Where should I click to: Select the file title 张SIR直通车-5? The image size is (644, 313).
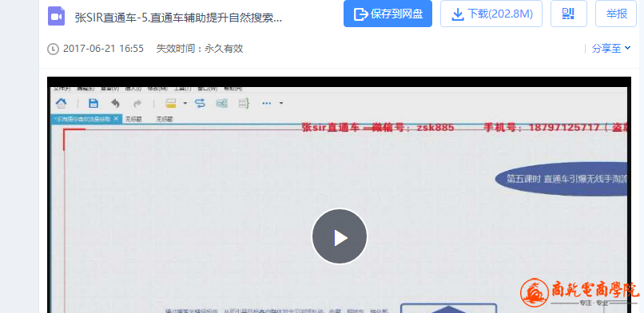[178, 18]
